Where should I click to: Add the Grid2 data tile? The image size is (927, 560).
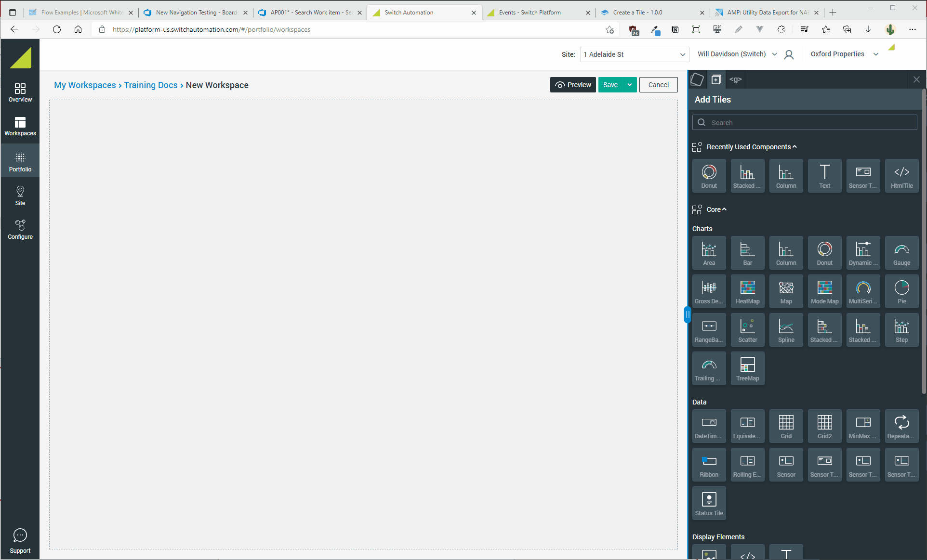824,426
